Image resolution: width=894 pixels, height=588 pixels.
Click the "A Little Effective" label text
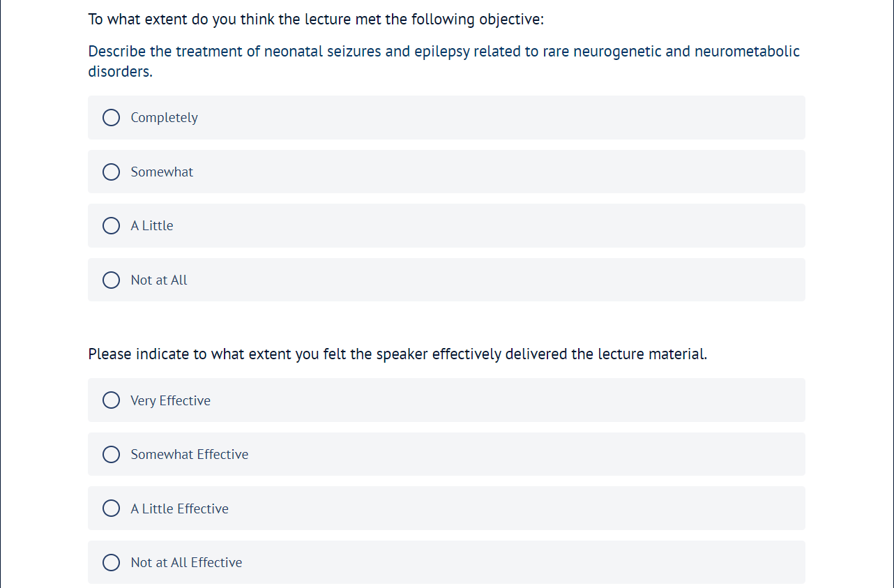[179, 508]
